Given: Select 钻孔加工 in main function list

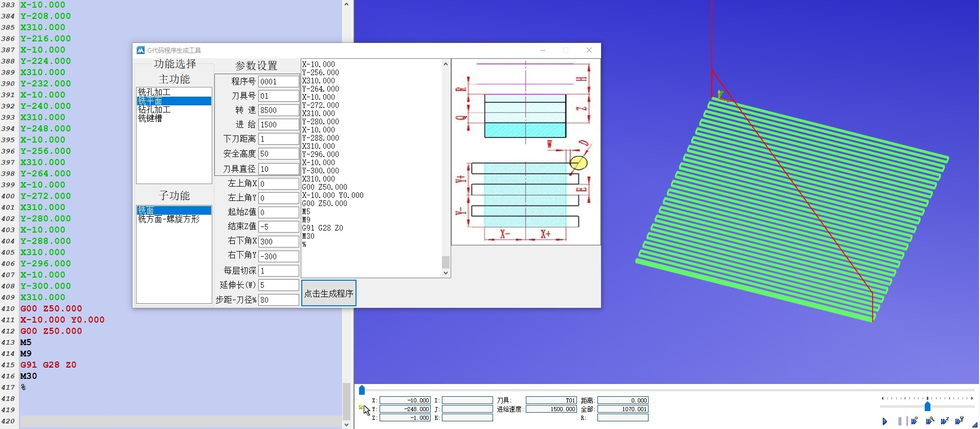Looking at the screenshot, I should click(x=154, y=109).
